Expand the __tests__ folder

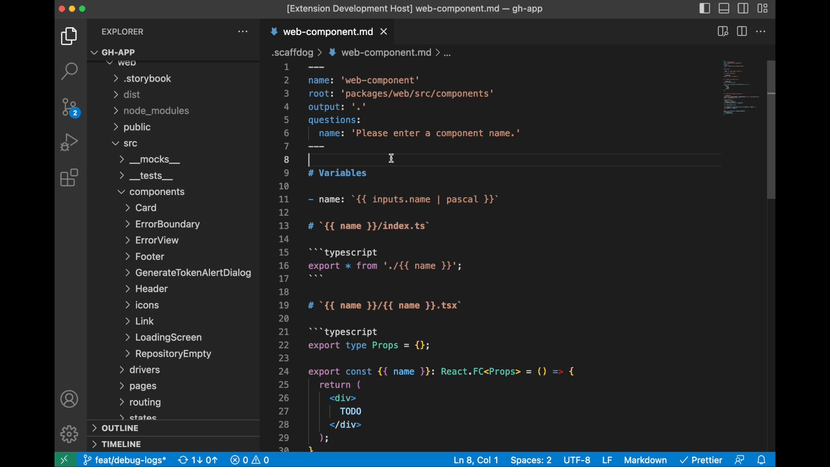tap(174, 175)
